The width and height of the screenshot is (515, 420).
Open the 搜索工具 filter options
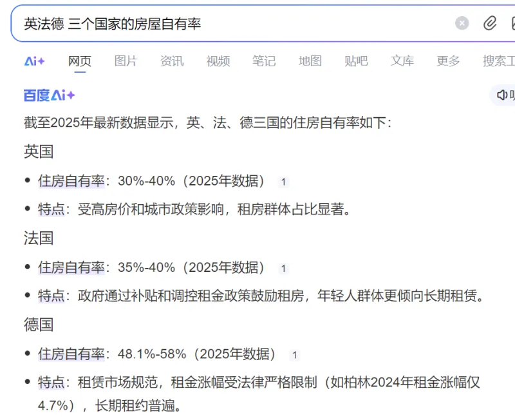point(500,61)
